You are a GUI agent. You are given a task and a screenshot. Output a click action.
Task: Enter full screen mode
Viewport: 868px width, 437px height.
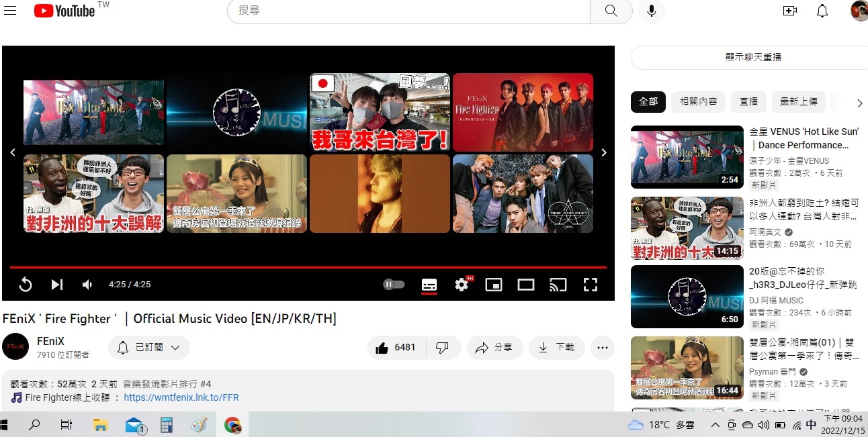(591, 285)
